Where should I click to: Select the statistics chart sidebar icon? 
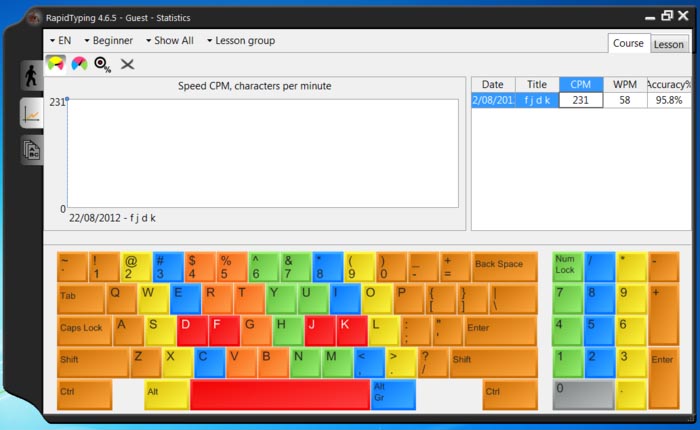(x=30, y=114)
